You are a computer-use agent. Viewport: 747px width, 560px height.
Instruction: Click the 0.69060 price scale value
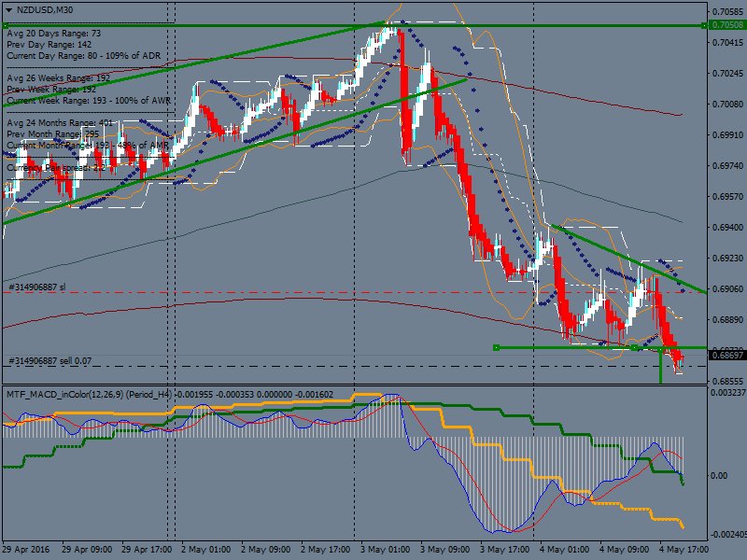coord(727,288)
